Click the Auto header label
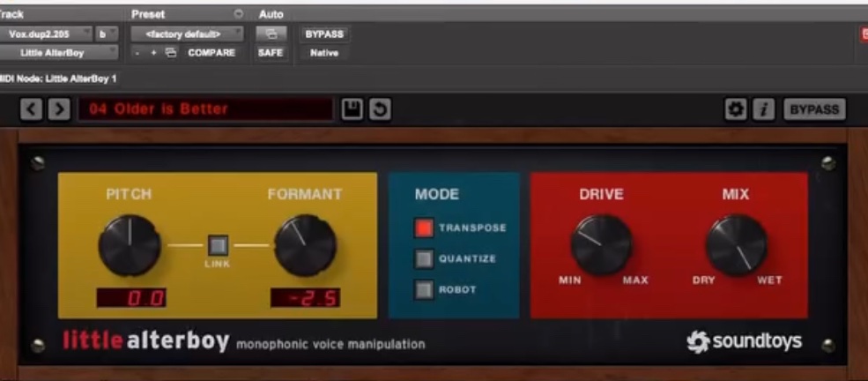 (271, 14)
